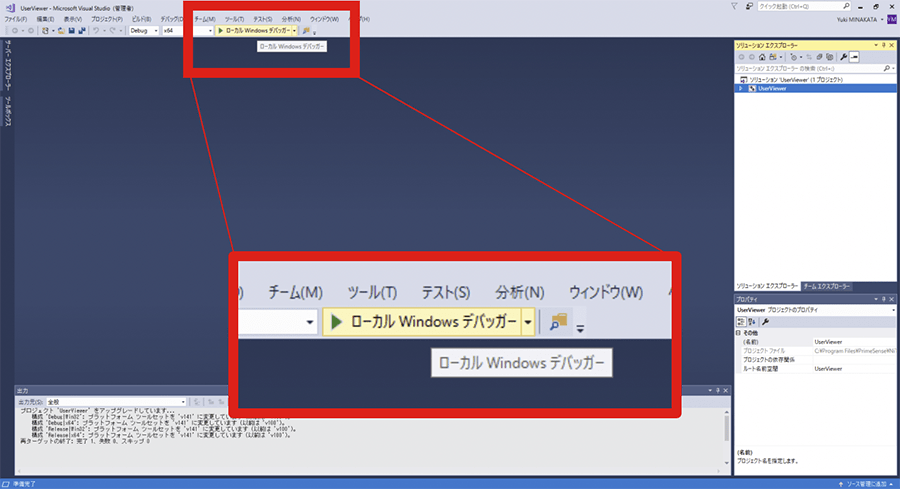
Task: Open Solution Explorer window options dropdown
Action: pyautogui.click(x=876, y=45)
